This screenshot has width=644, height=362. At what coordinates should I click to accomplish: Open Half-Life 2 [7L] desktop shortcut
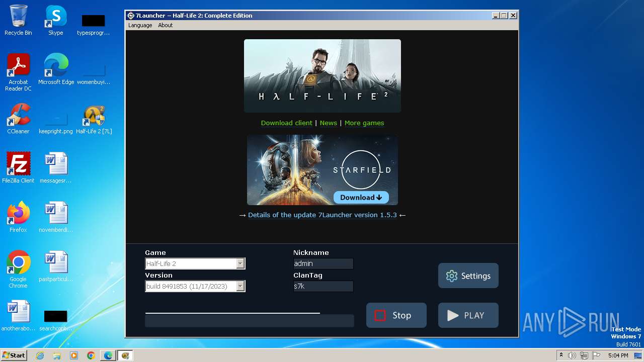coord(94,119)
